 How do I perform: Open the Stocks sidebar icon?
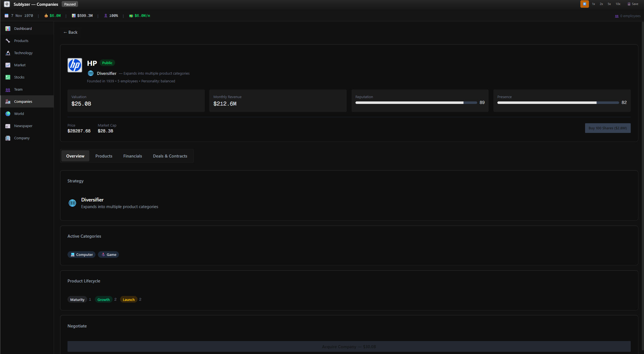[x=8, y=77]
